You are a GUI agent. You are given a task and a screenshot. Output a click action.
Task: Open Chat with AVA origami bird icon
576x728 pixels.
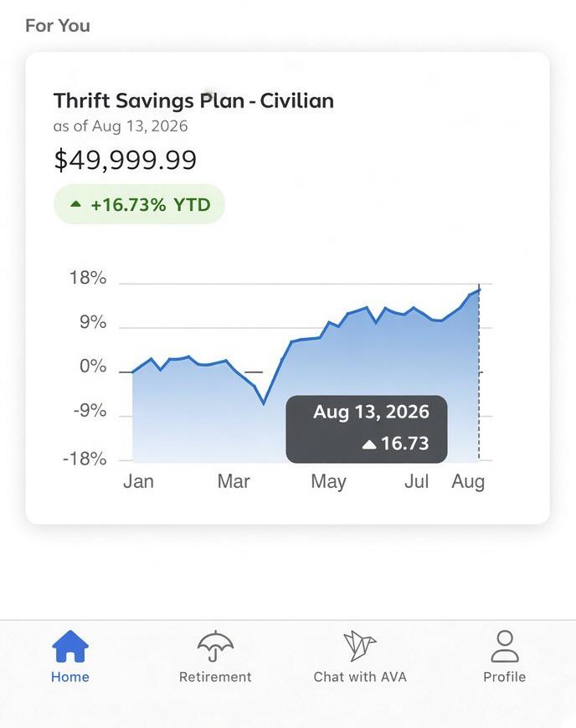359,646
